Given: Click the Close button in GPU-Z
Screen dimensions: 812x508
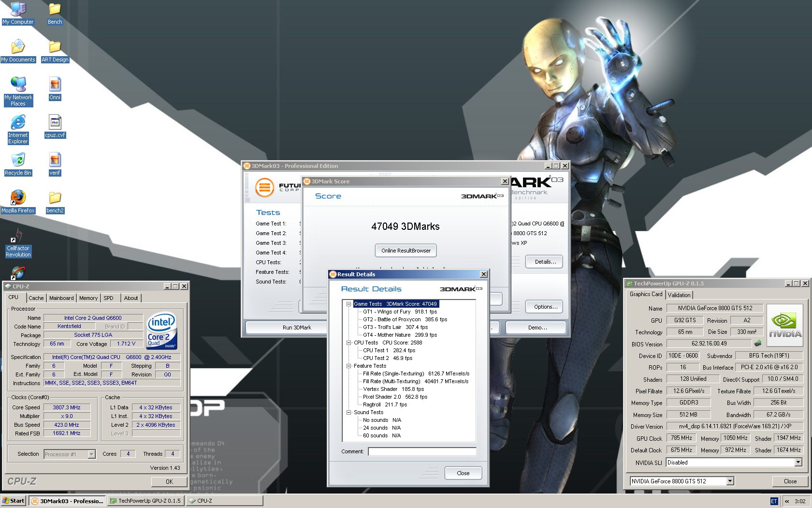Looking at the screenshot, I should click(790, 481).
